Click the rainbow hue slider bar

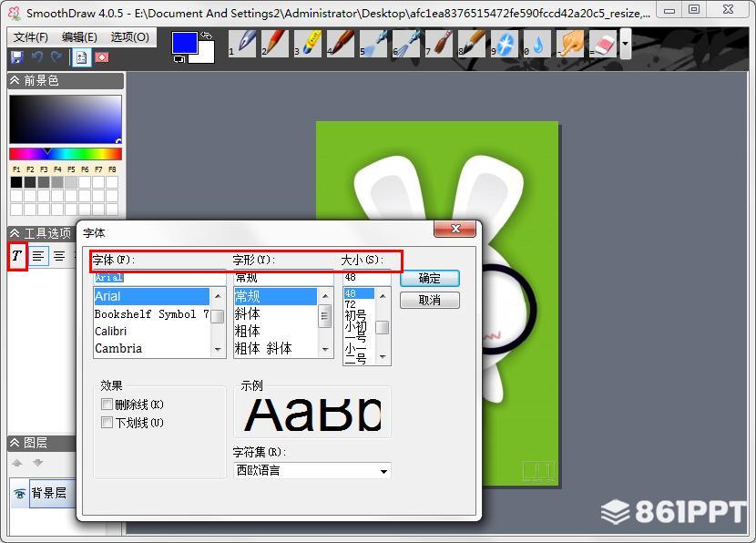(x=65, y=154)
